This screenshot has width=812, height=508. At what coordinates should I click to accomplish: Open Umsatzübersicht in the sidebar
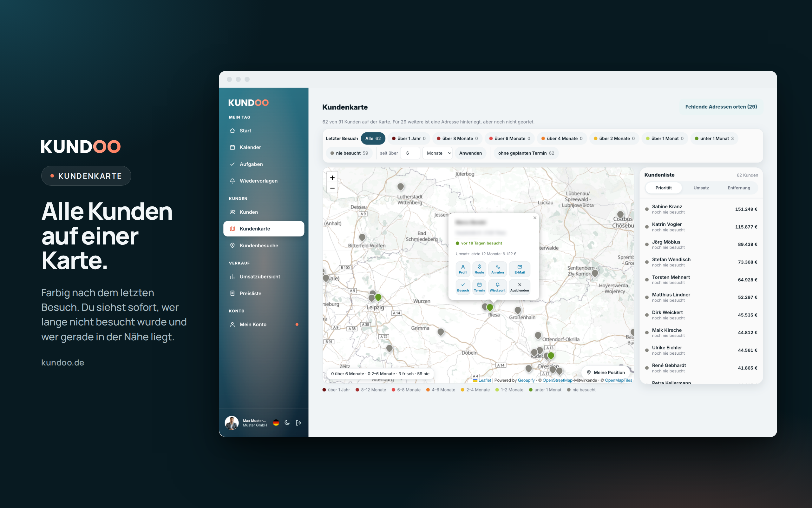[264, 277]
